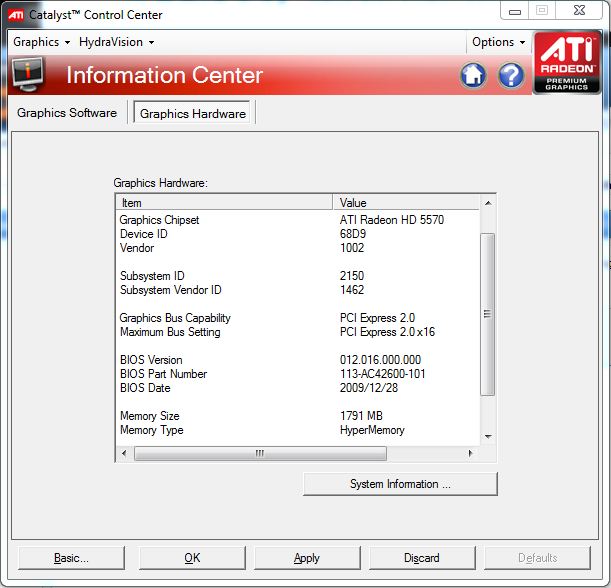Click the value HyperMemory
The height and width of the screenshot is (588, 611).
point(372,430)
